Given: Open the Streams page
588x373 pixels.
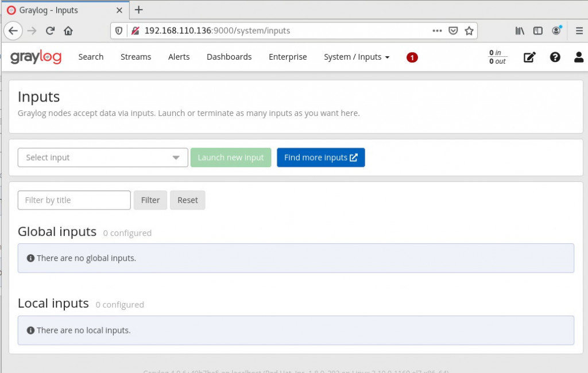Looking at the screenshot, I should point(136,57).
